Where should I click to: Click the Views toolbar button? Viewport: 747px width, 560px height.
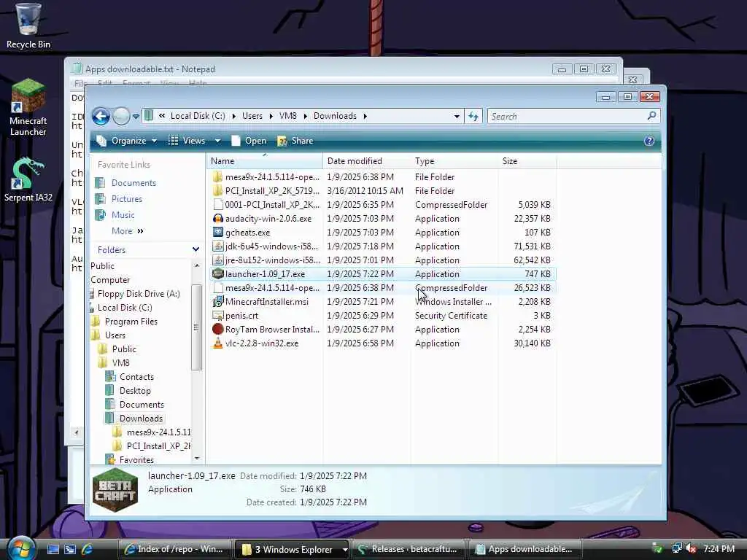[187, 141]
